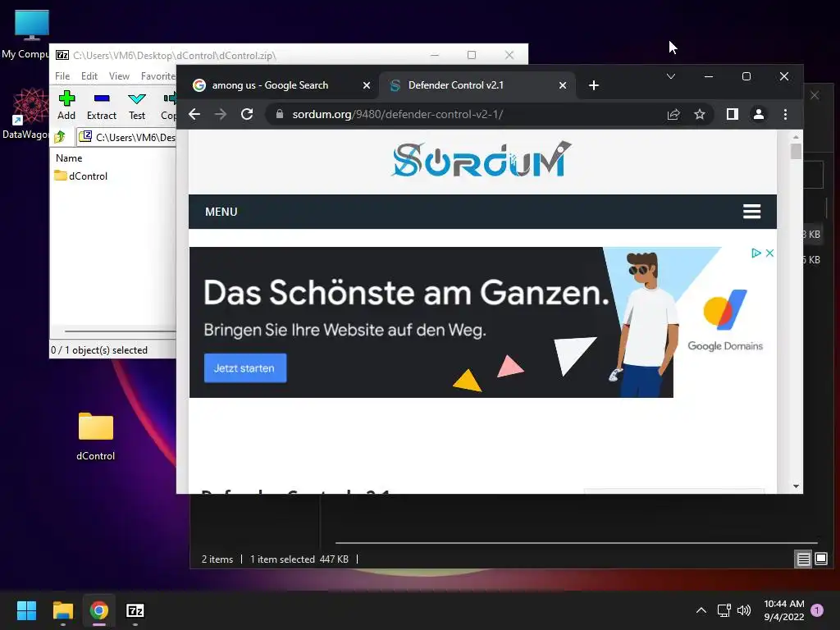Switch File Explorer to details view
This screenshot has height=630, width=840.
pyautogui.click(x=804, y=559)
